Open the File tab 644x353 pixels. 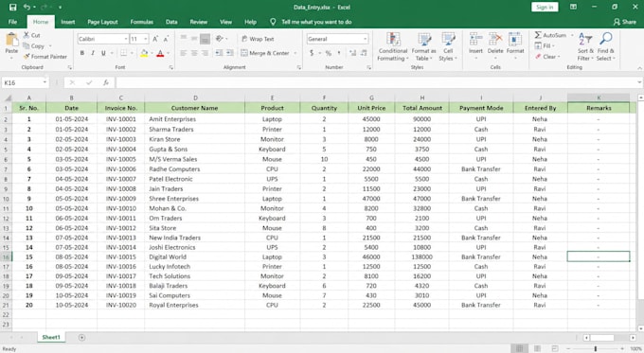pos(12,22)
